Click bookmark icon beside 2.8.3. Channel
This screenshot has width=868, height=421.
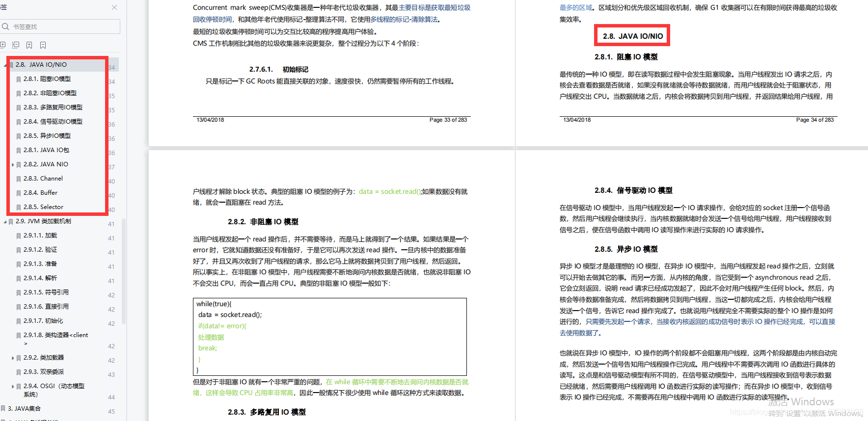tap(19, 179)
